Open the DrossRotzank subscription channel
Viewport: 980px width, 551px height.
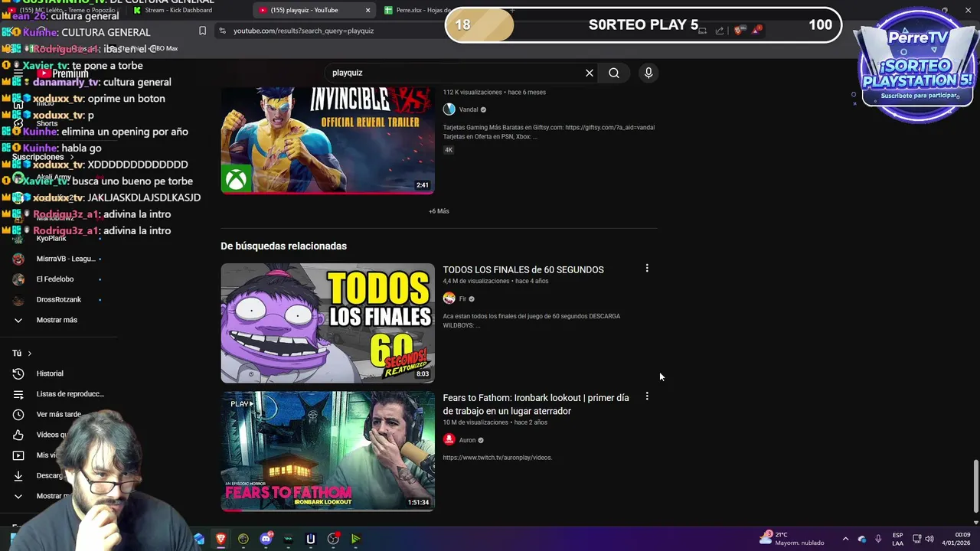click(x=58, y=299)
